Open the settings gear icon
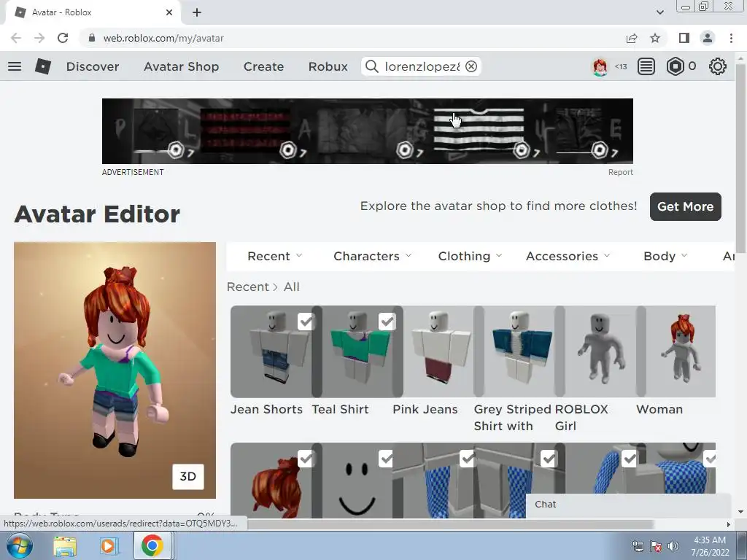Screen dimensions: 747x560 (718, 66)
